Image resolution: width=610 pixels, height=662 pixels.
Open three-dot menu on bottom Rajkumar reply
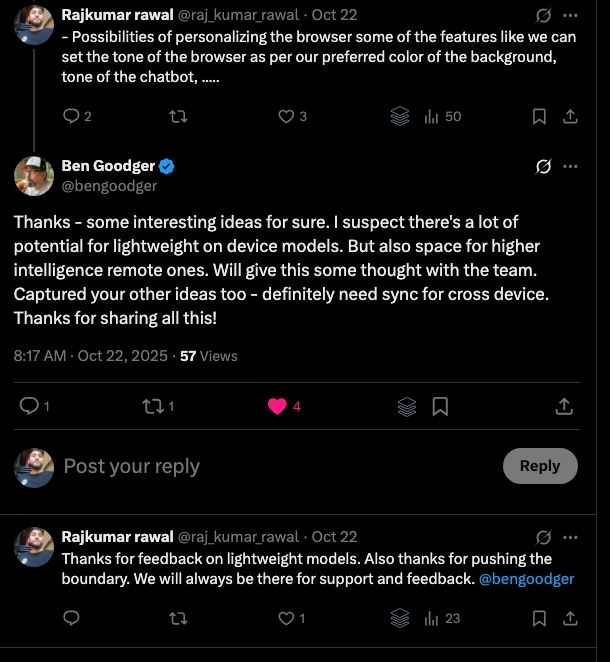pos(571,537)
